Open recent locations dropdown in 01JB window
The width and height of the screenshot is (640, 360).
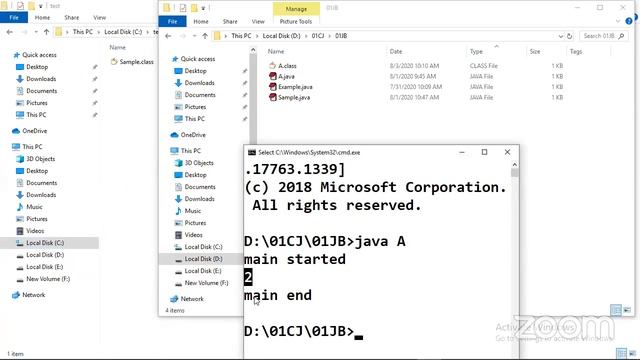194,36
